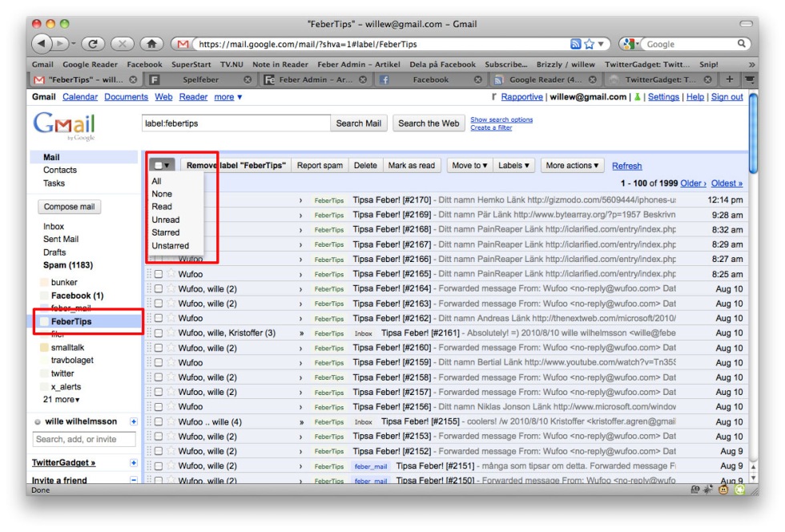785x532 pixels.
Task: Expand the More actions dropdown
Action: (x=572, y=166)
